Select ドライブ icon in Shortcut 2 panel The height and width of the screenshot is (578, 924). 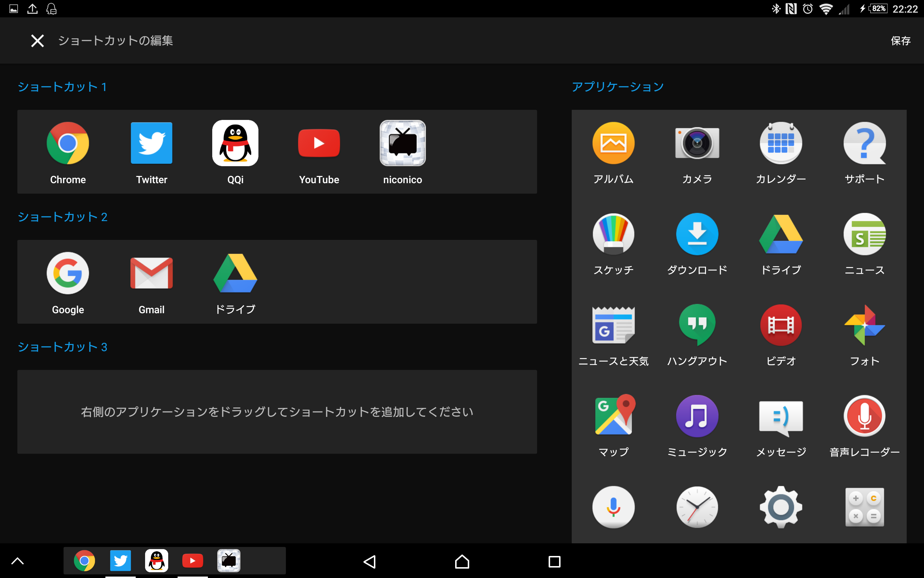tap(235, 273)
